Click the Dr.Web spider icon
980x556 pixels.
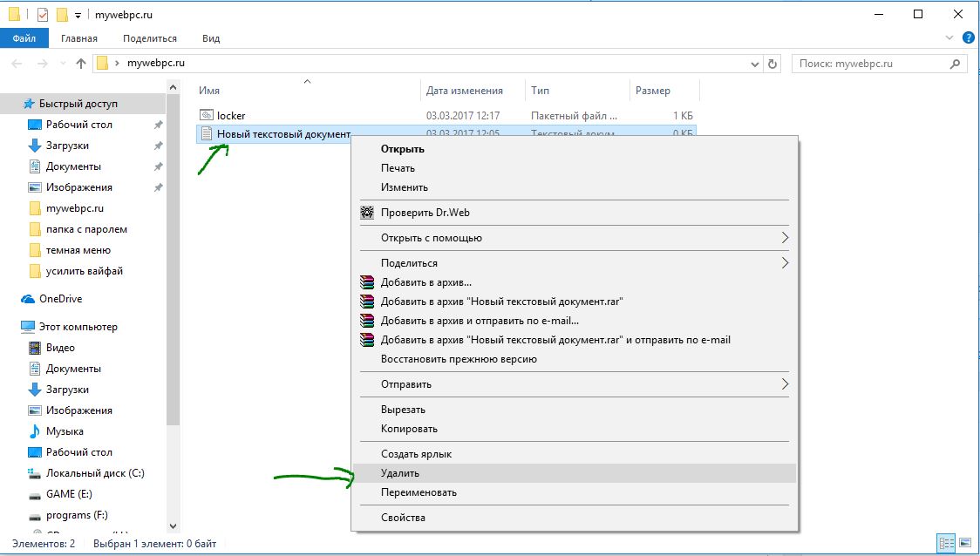(367, 213)
